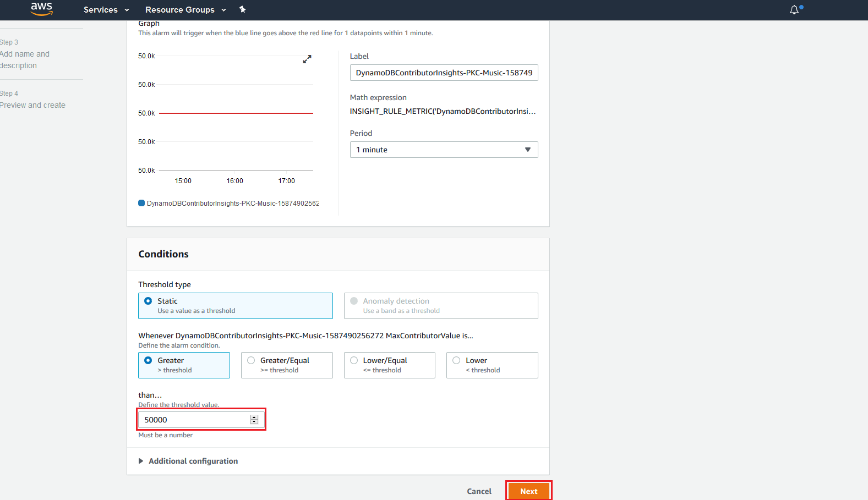This screenshot has width=868, height=500.
Task: Increase threshold value with stepper arrows
Action: (254, 417)
